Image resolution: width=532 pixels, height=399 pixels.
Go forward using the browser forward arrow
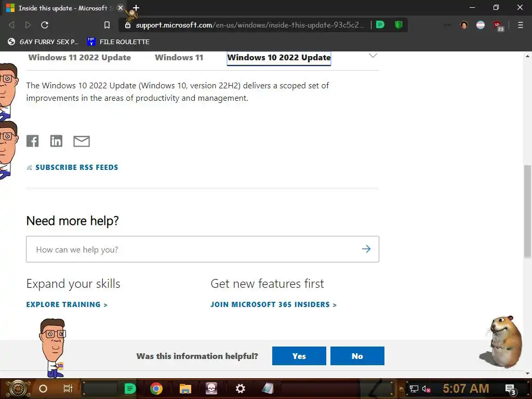[x=28, y=25]
